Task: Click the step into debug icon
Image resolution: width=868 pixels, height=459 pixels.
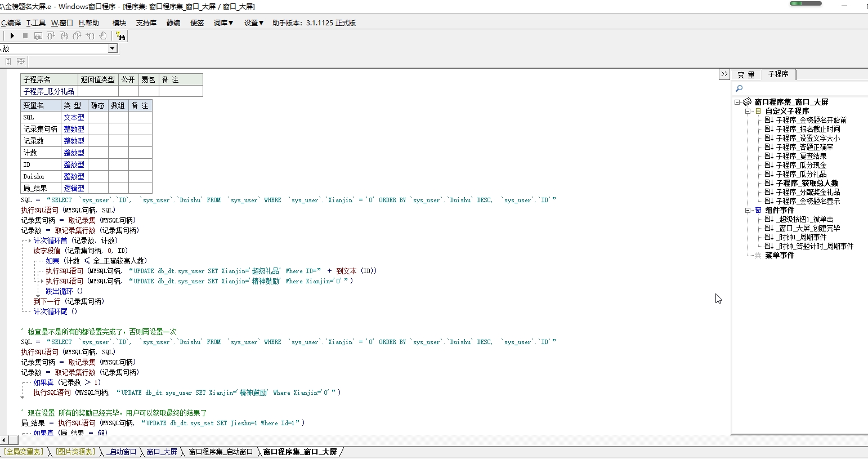Action: [x=64, y=35]
